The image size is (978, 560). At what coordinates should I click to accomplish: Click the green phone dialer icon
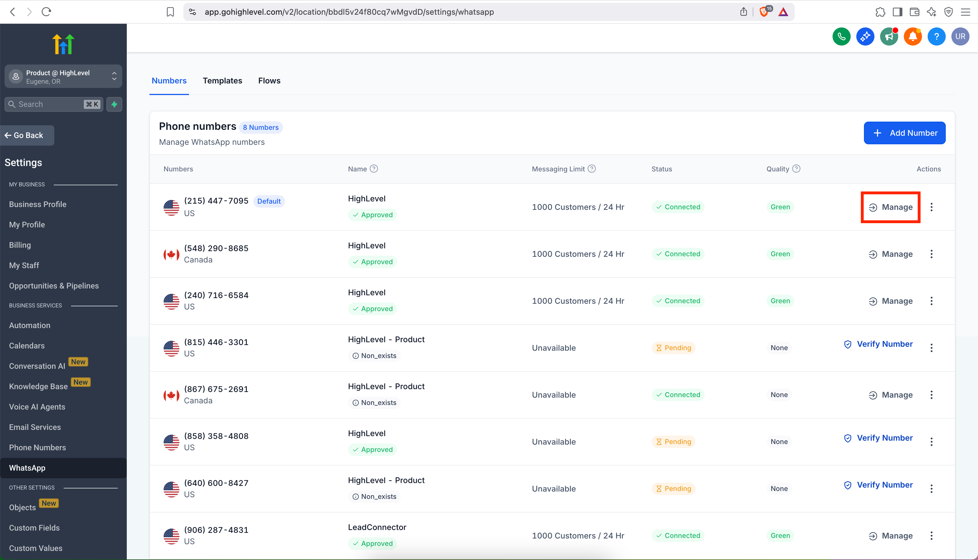click(x=841, y=36)
